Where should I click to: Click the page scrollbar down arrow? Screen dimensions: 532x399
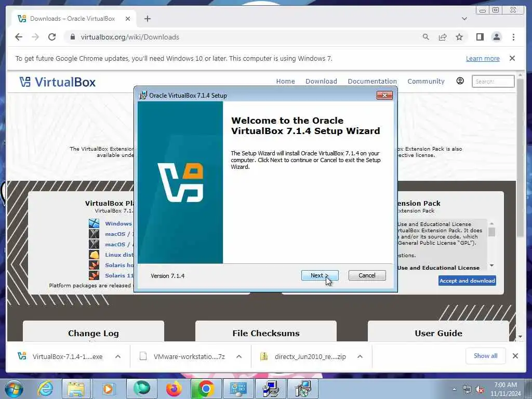point(520,337)
